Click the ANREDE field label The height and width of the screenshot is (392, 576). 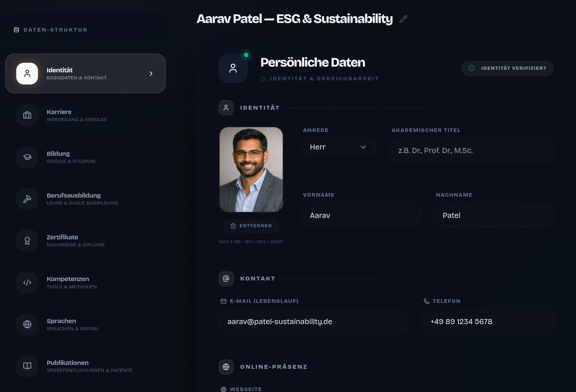[316, 130]
